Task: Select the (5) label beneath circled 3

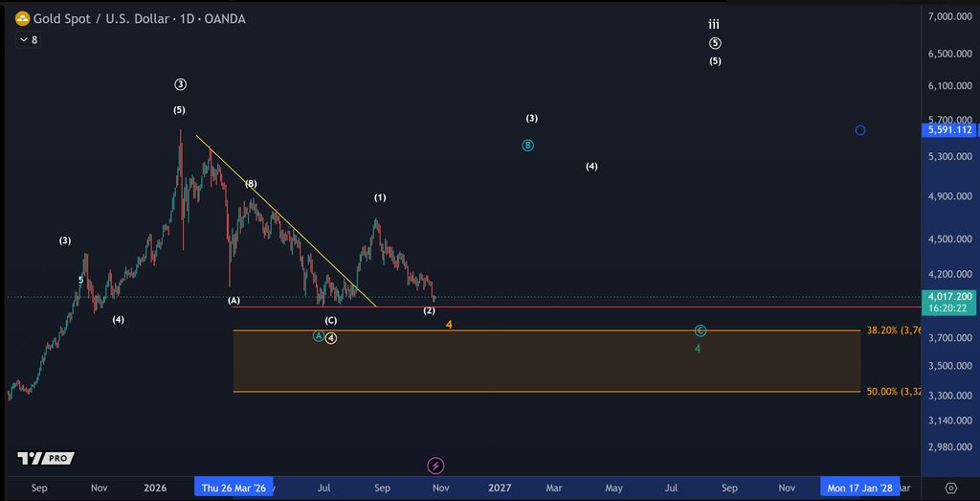Action: tap(179, 110)
